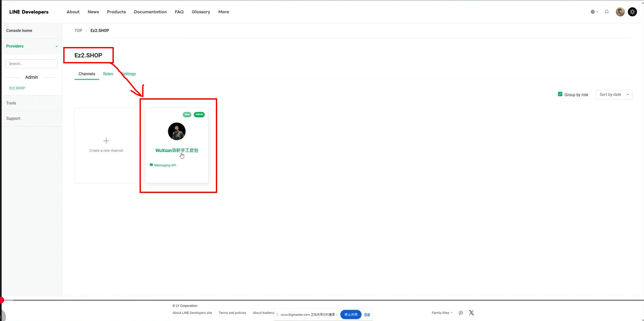Click the Messaging API label
Image resolution: width=644 pixels, height=321 pixels.
tap(165, 165)
